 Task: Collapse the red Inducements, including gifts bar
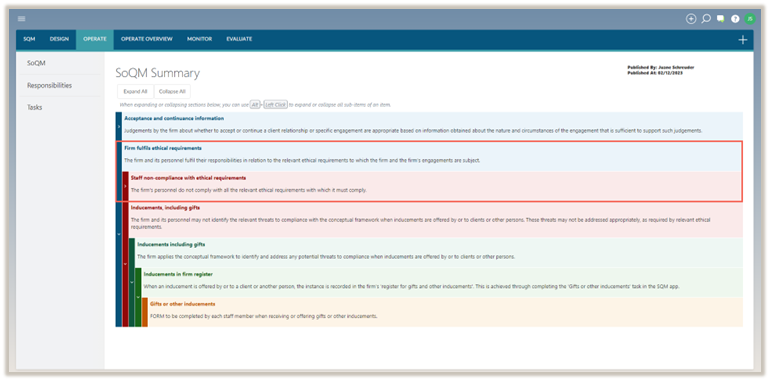(x=125, y=264)
